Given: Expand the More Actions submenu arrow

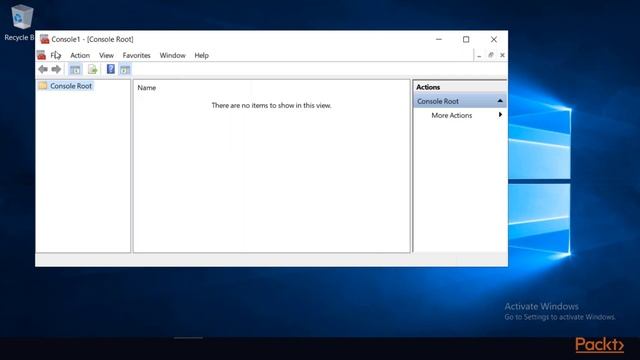Looking at the screenshot, I should [500, 115].
